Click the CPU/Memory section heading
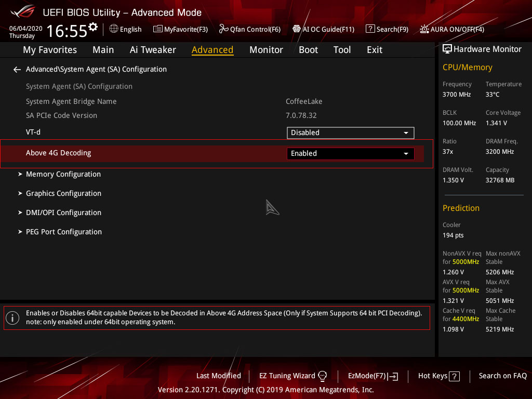Image resolution: width=532 pixels, height=399 pixels. 467,68
